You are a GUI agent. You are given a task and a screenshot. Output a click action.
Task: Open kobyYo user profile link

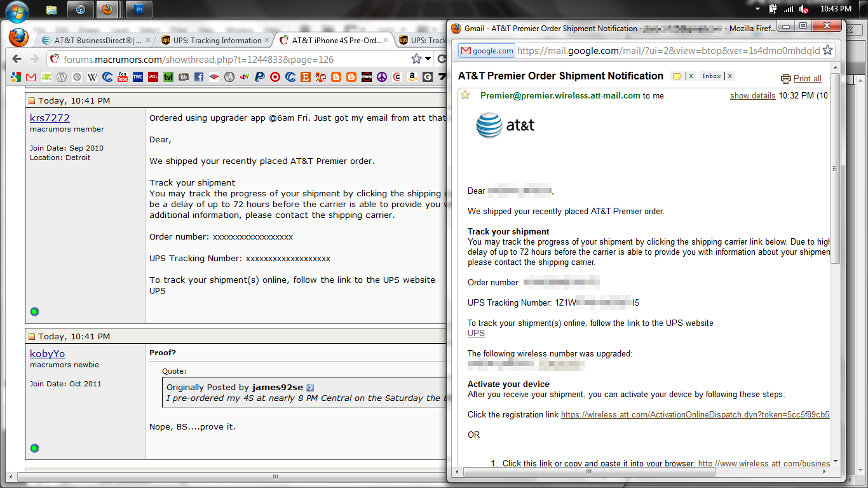[47, 353]
